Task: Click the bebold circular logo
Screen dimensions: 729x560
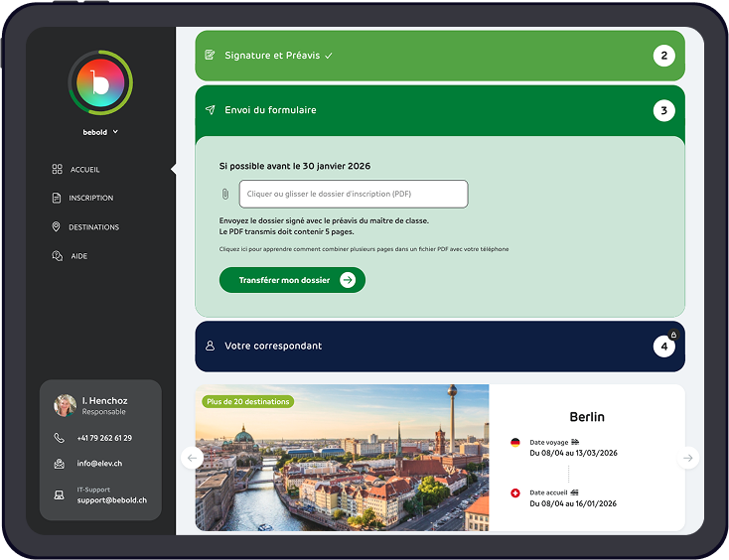Action: (x=99, y=83)
